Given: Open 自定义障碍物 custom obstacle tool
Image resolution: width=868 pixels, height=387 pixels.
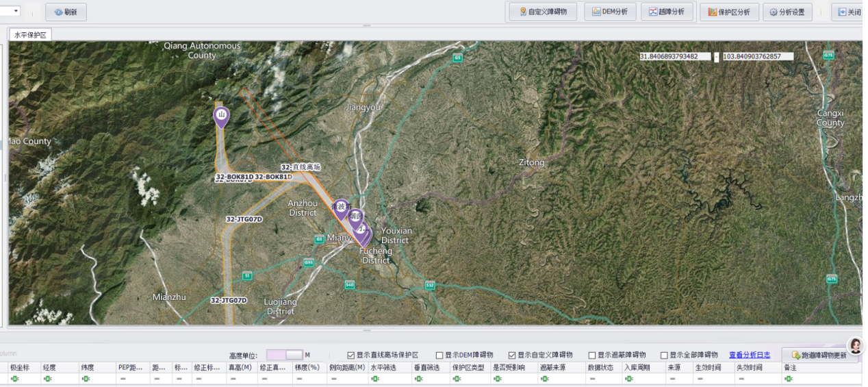Looking at the screenshot, I should (x=542, y=12).
